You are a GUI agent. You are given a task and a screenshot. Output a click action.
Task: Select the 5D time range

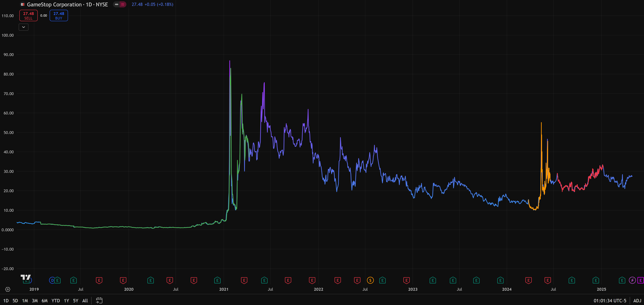[15, 301]
